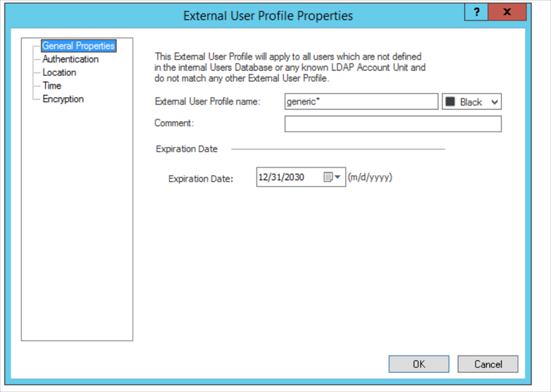Open the Black color dropdown arrow
The width and height of the screenshot is (551, 392).
click(495, 102)
